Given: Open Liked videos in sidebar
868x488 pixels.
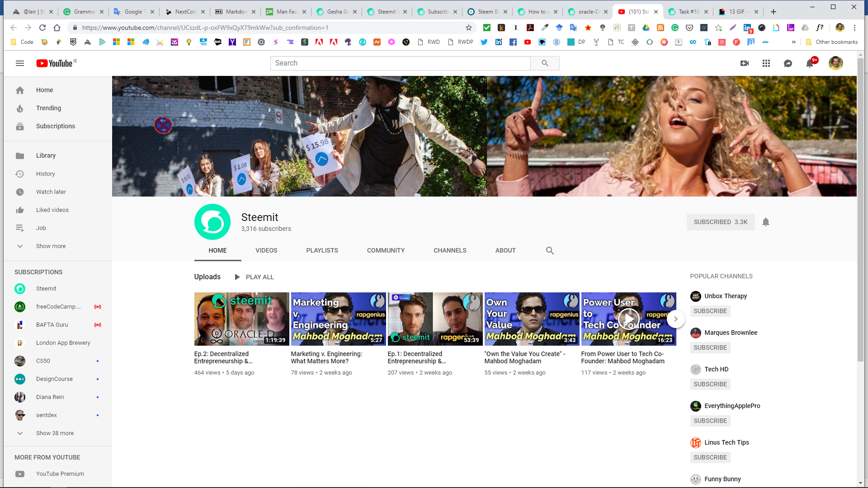Looking at the screenshot, I should coord(58,210).
